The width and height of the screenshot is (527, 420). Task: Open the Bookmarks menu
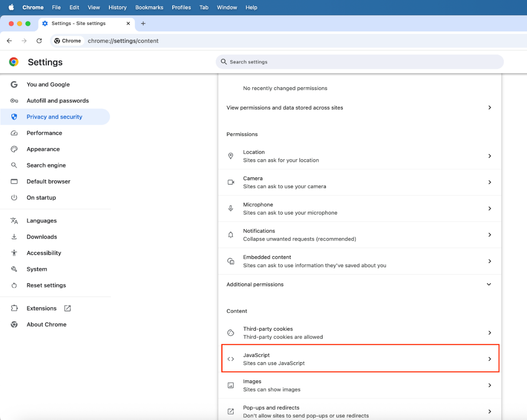(x=149, y=7)
